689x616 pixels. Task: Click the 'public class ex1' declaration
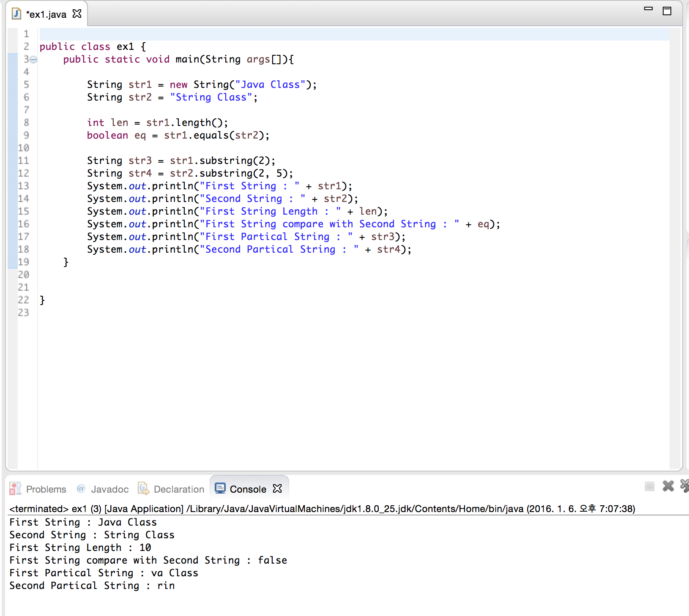(x=87, y=47)
